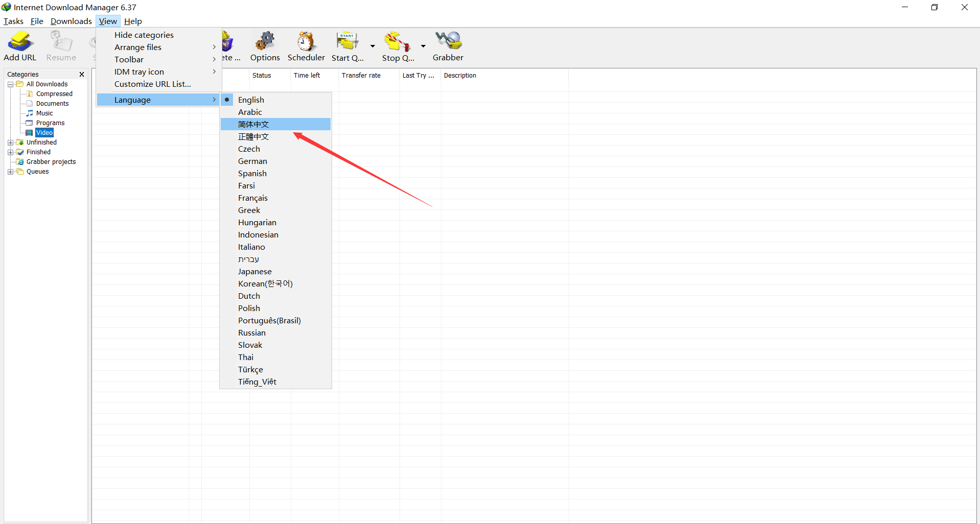Image resolution: width=980 pixels, height=524 pixels.
Task: Switch language to Hungarian
Action: coord(276,223)
